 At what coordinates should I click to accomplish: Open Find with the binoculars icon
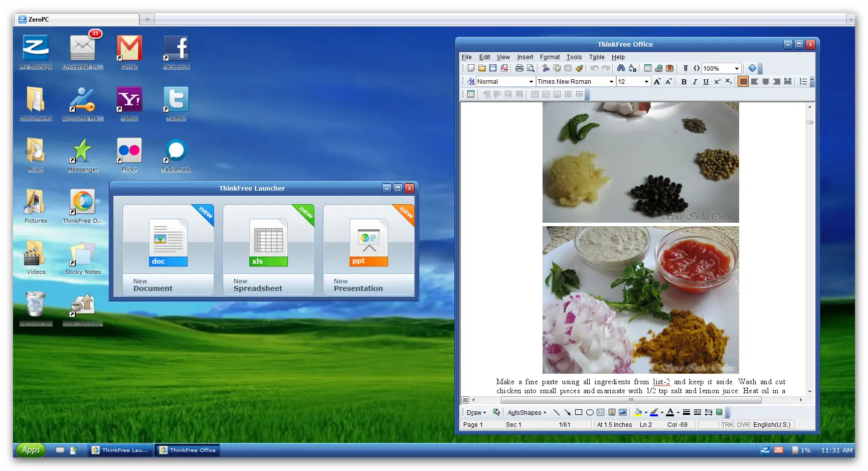point(621,68)
